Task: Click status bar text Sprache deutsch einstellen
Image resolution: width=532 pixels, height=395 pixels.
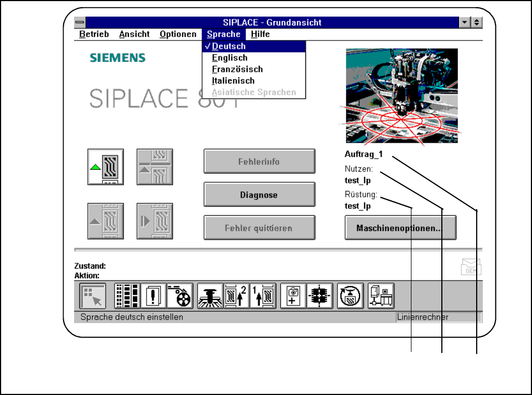Action: pos(132,318)
